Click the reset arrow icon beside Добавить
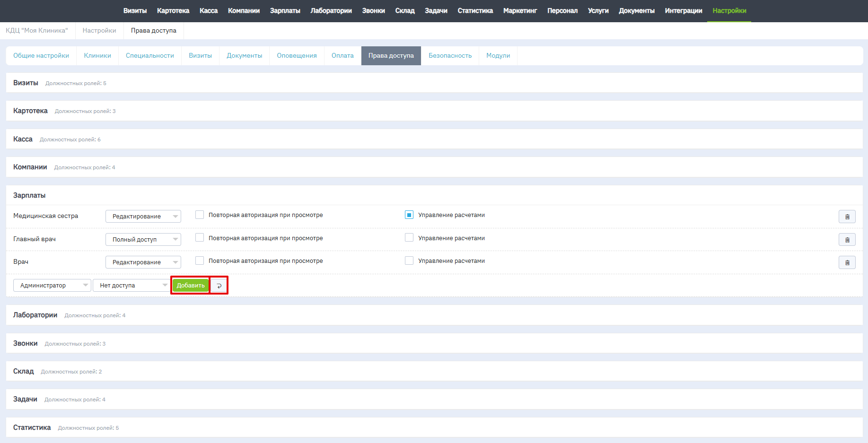 point(219,286)
